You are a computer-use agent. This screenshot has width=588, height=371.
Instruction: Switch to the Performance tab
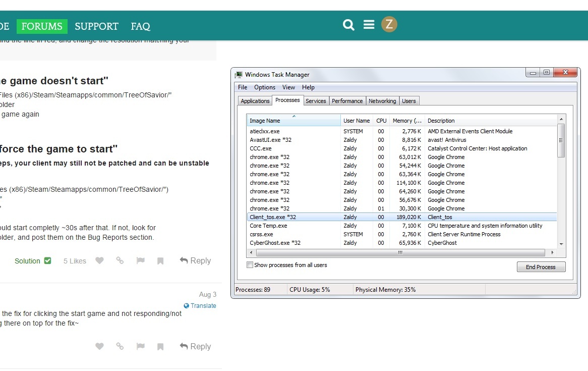(x=347, y=101)
